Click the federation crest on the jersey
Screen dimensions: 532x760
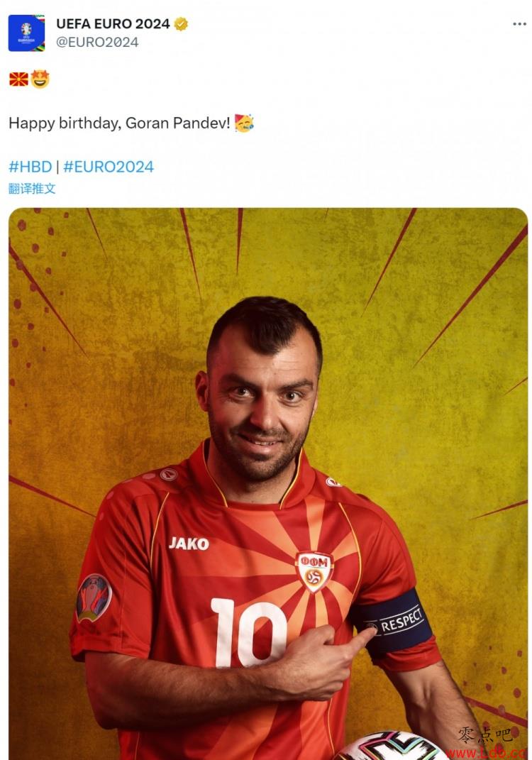(x=314, y=572)
